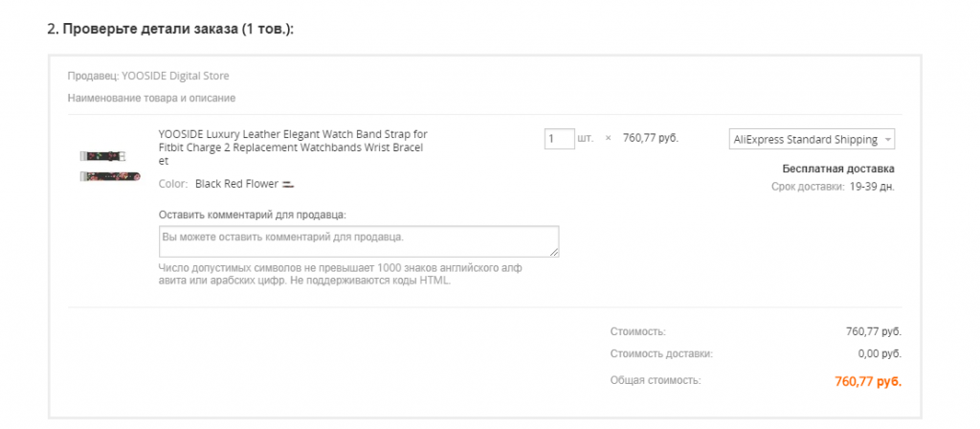Screen dimensions: 980x429
Task: Click the 'Наименование товара и описание' header
Action: click(151, 98)
